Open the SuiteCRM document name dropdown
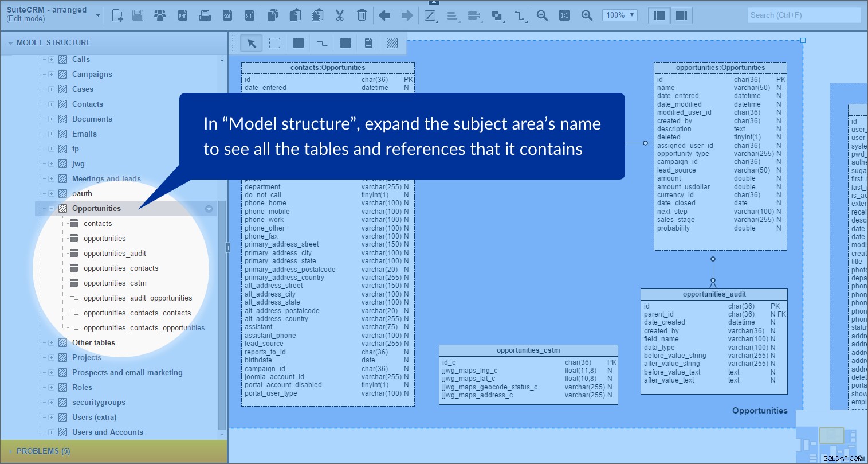The height and width of the screenshot is (464, 868). (x=99, y=15)
